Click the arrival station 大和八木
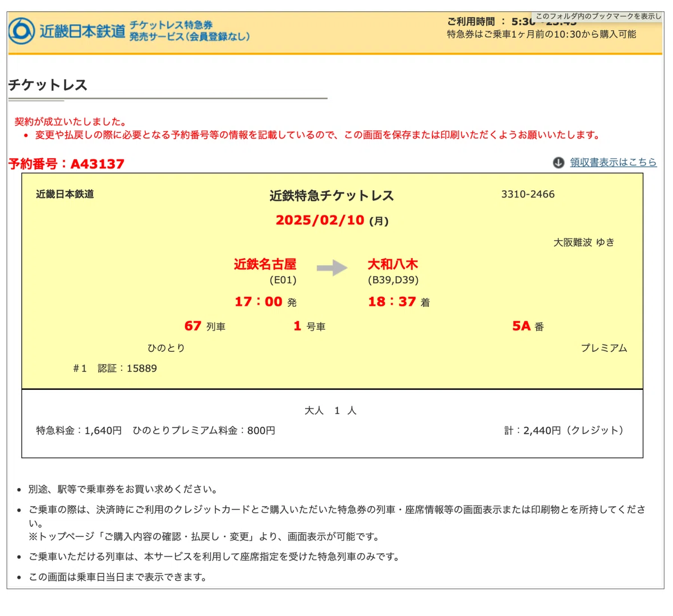 click(x=393, y=264)
